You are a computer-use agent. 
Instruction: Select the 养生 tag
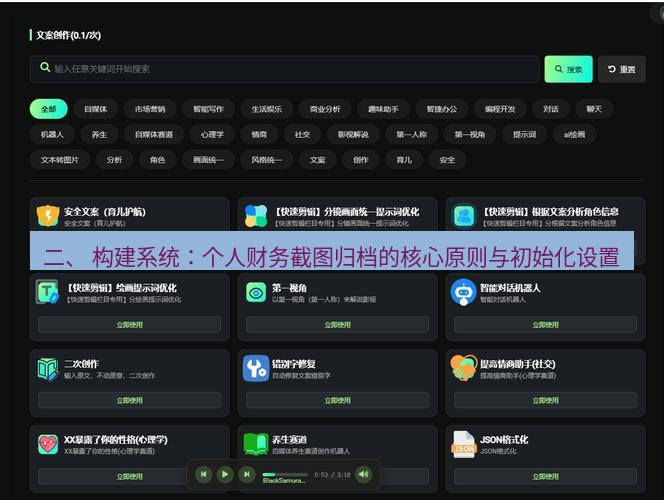pos(100,134)
